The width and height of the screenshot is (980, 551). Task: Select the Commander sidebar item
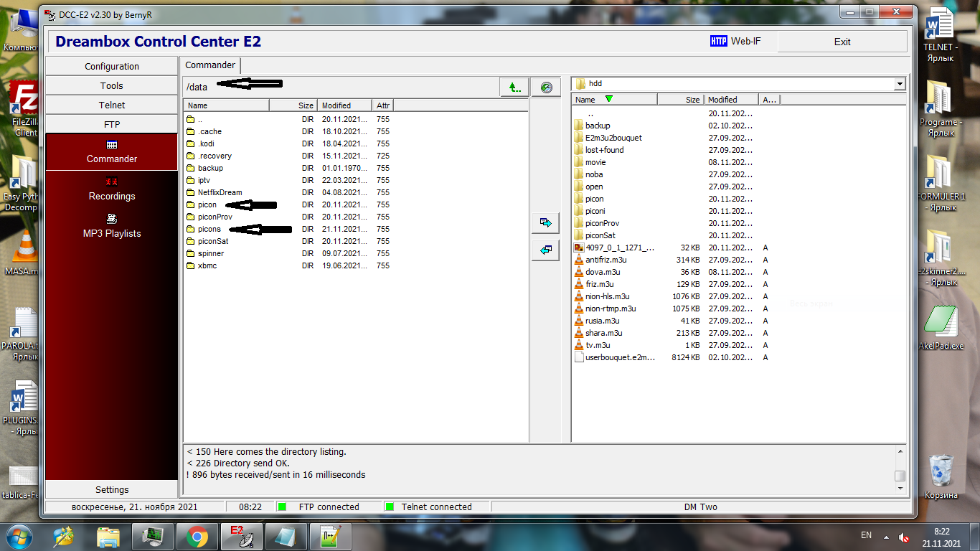click(x=112, y=151)
